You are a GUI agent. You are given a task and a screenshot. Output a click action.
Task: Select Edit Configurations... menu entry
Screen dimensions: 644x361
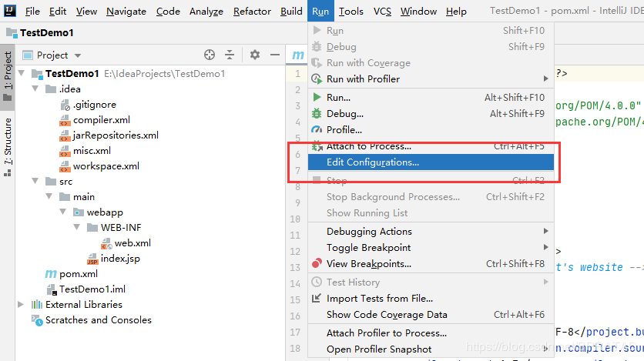click(x=373, y=162)
